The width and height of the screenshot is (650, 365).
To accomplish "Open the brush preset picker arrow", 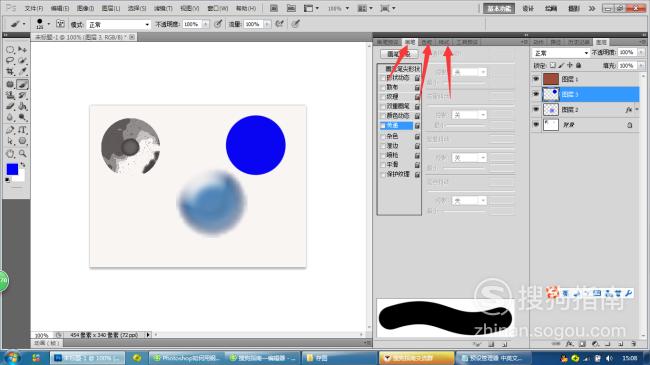I will [49, 24].
